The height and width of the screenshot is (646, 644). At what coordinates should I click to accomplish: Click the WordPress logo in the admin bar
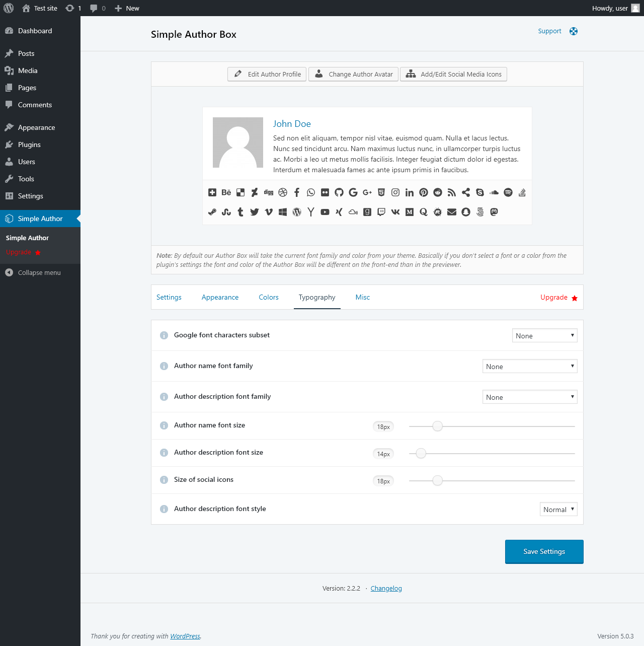[9, 8]
